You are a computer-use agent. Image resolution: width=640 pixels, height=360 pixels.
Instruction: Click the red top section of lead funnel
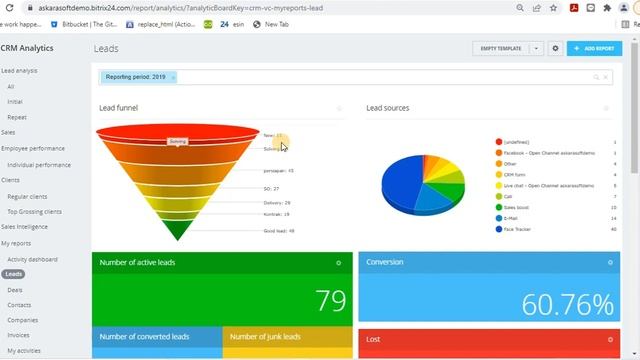(x=178, y=131)
